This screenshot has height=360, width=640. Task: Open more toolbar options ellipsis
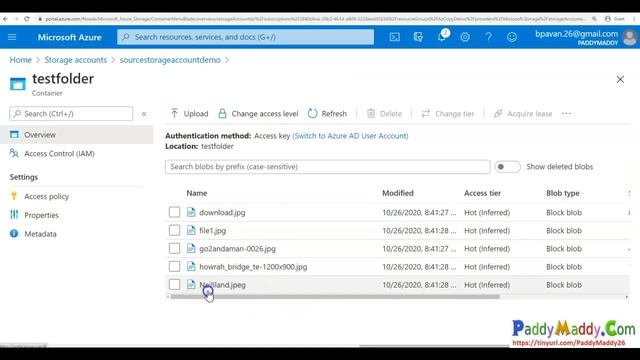click(566, 113)
